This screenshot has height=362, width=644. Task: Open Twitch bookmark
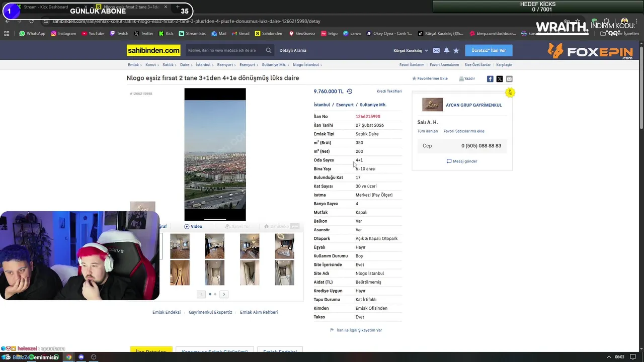point(119,34)
